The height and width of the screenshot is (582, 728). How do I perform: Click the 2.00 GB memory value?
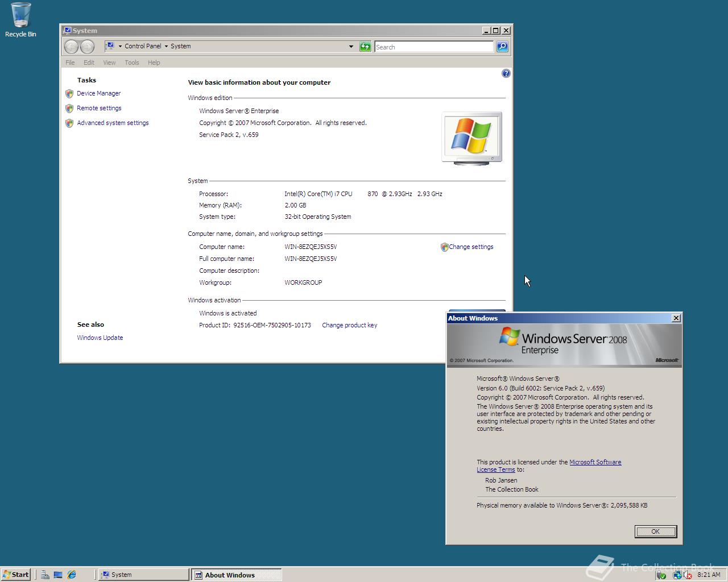point(295,205)
